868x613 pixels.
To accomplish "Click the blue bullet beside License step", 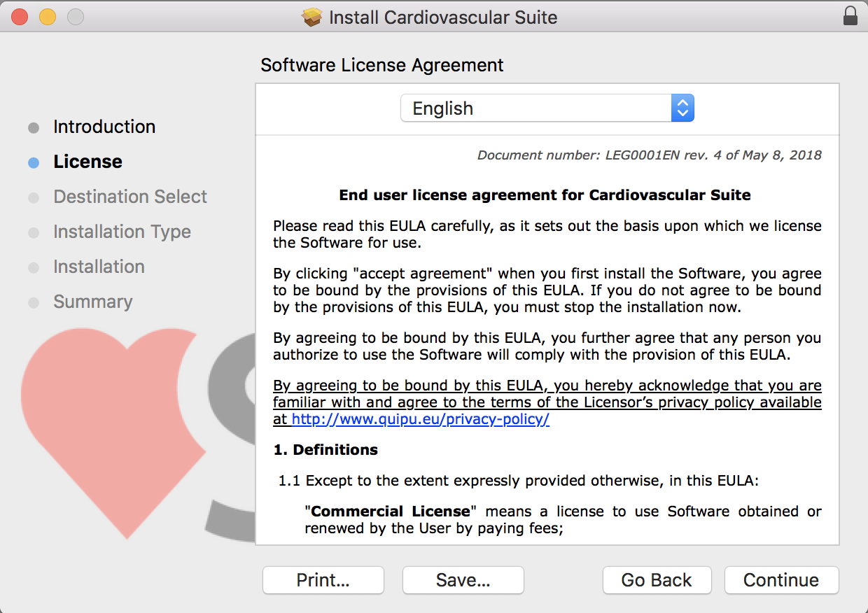I will click(34, 162).
